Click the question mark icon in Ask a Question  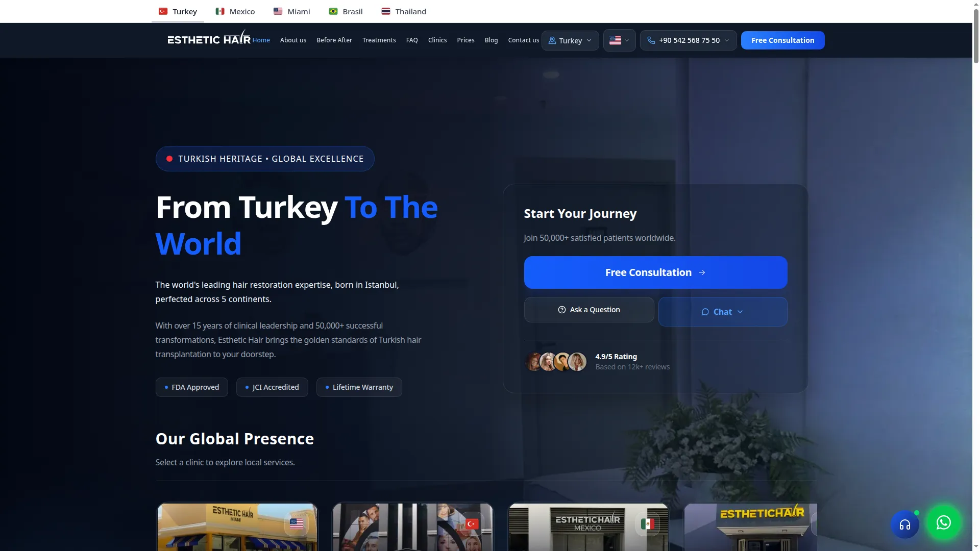561,310
